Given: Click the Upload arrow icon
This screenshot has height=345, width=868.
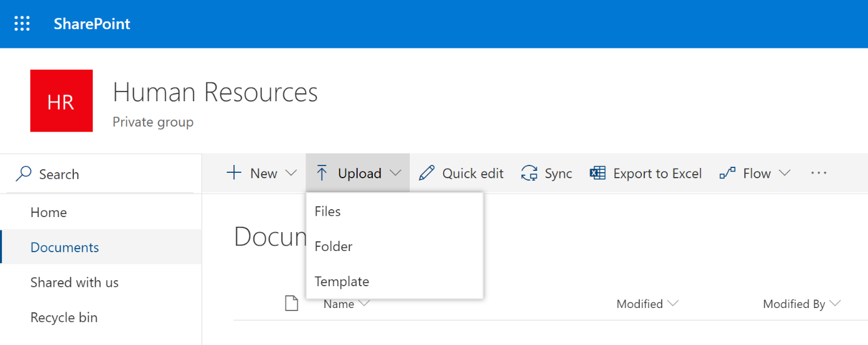Looking at the screenshot, I should point(322,173).
